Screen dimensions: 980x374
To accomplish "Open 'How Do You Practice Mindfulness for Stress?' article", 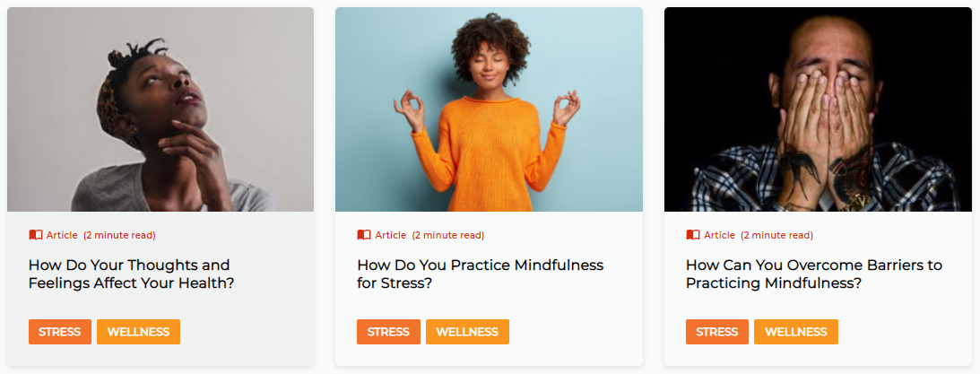I will click(480, 274).
